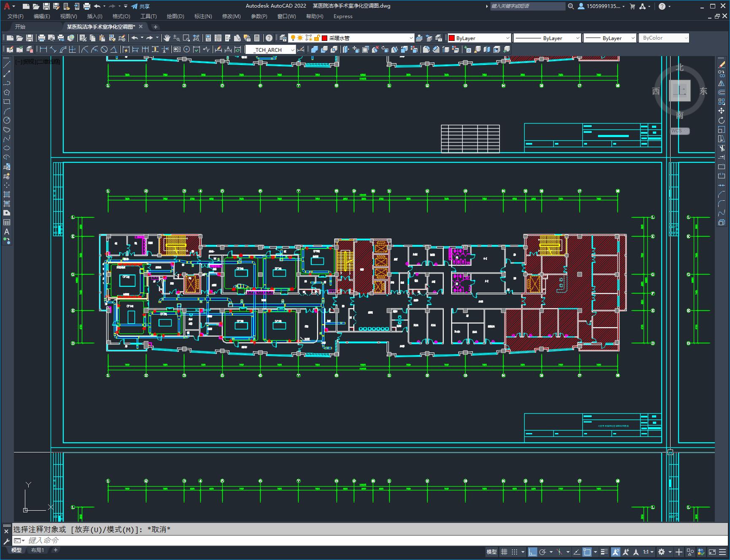Viewport: 730px width, 560px height.
Task: Open the ByLayer linetype dropdown
Action: click(547, 38)
